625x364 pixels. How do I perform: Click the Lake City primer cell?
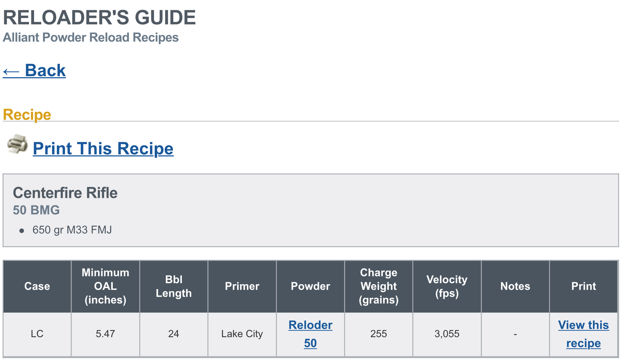[242, 334]
